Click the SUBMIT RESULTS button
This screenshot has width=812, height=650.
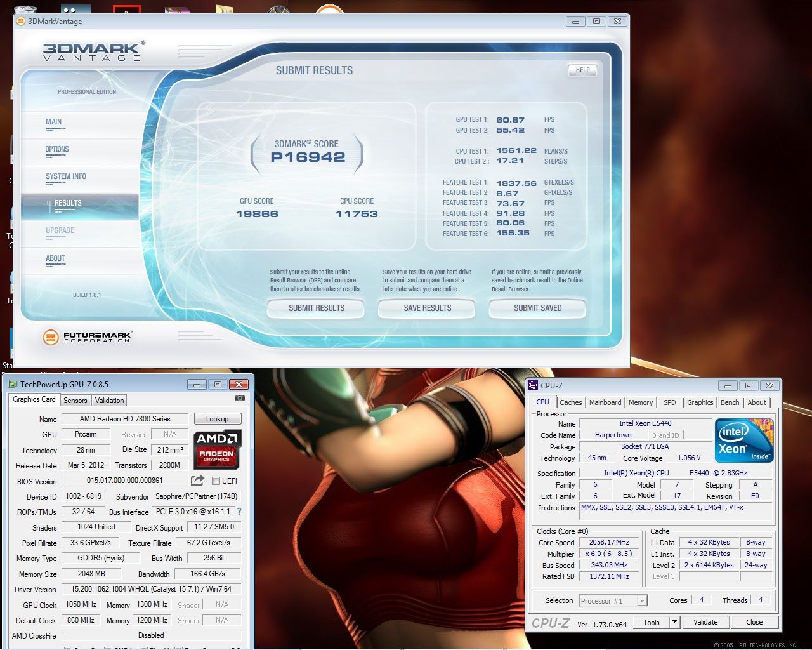(x=317, y=308)
